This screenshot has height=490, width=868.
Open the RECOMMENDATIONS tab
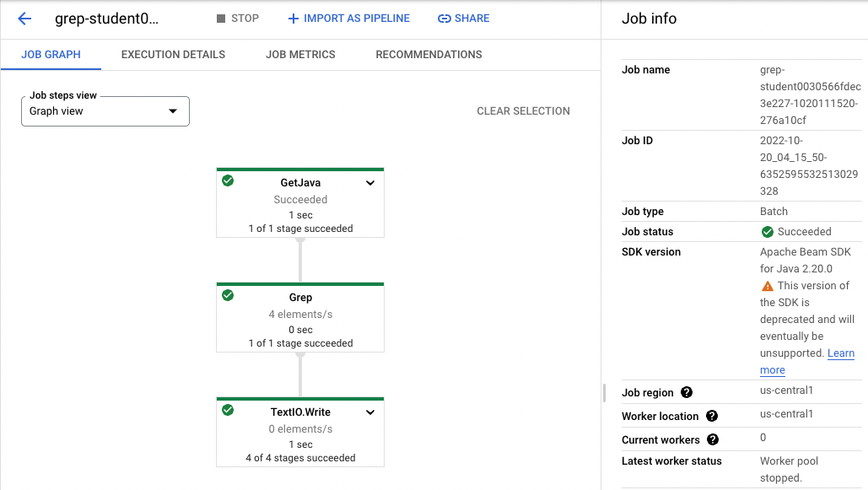point(429,54)
